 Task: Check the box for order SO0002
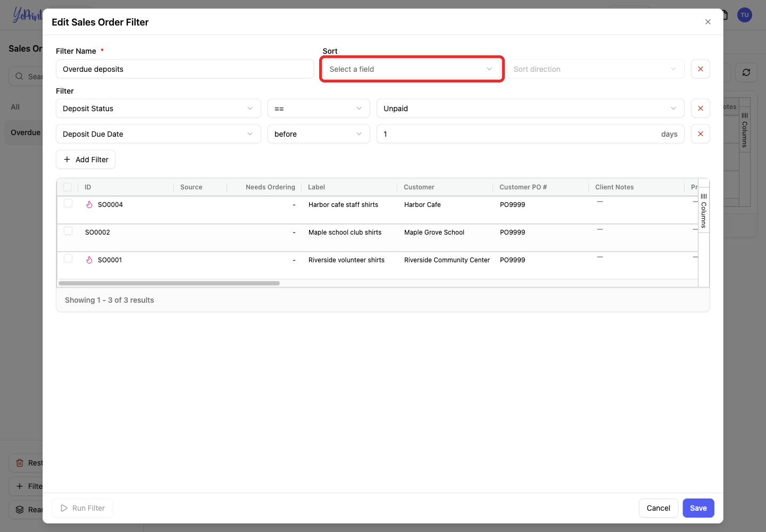68,231
